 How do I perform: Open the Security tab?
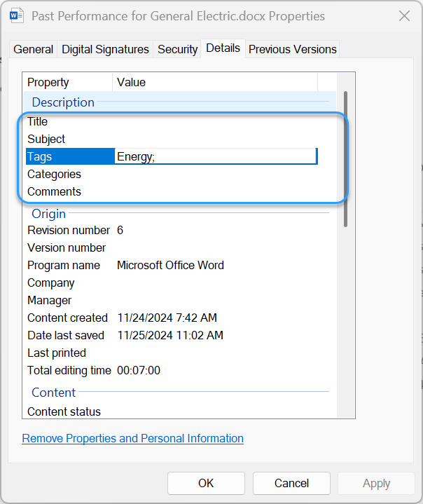(177, 49)
